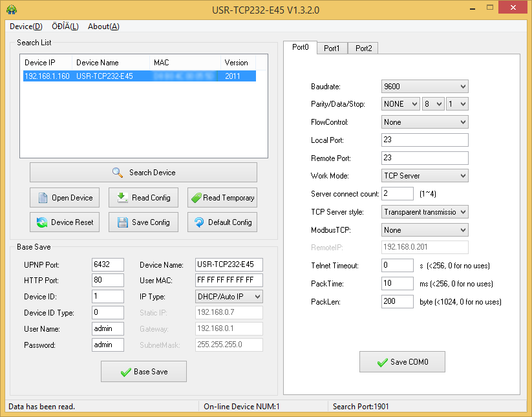532x417 pixels.
Task: Open the Parity NONE dropdown
Action: point(400,104)
